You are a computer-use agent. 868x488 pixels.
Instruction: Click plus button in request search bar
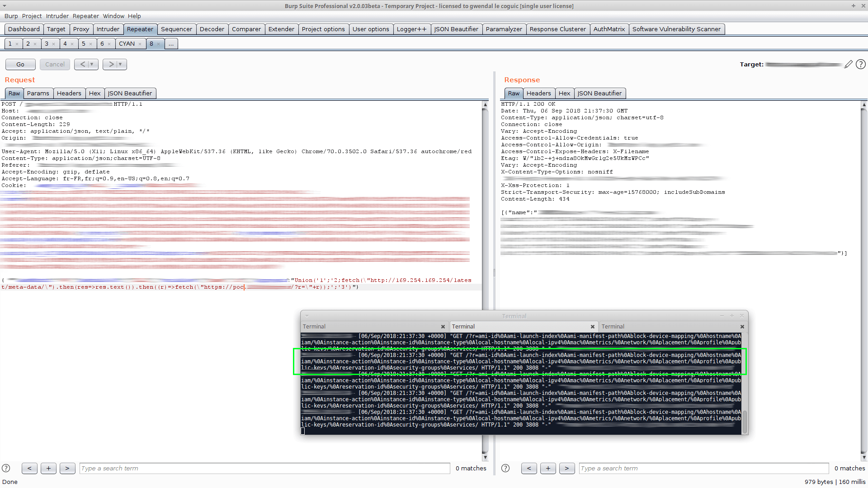click(x=48, y=468)
